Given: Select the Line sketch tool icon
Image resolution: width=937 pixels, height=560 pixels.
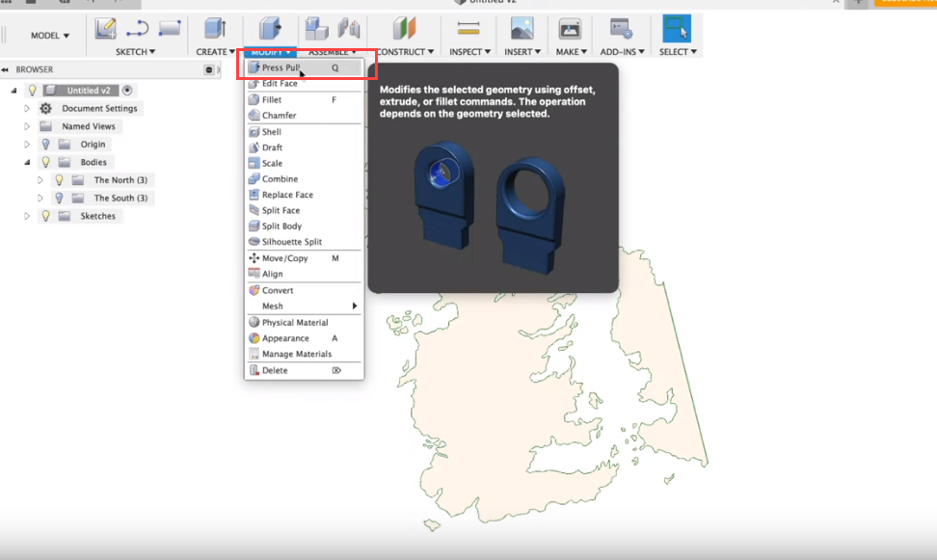Looking at the screenshot, I should tap(138, 28).
